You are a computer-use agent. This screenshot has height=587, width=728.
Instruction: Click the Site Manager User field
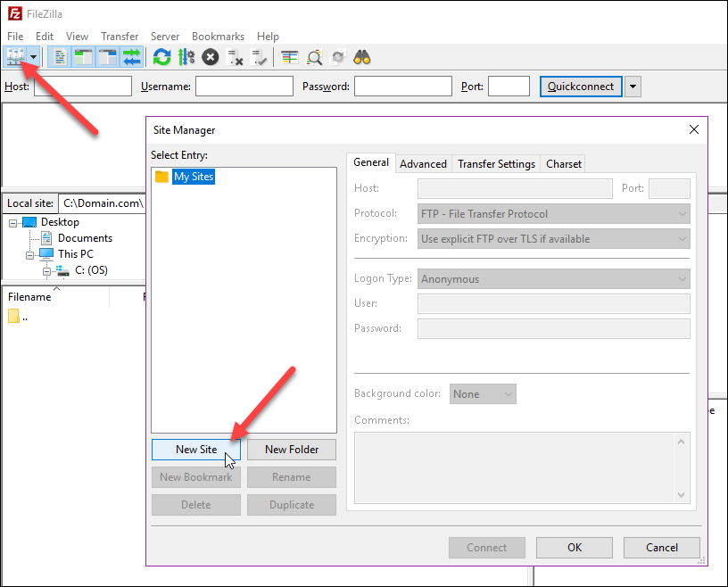tap(553, 303)
